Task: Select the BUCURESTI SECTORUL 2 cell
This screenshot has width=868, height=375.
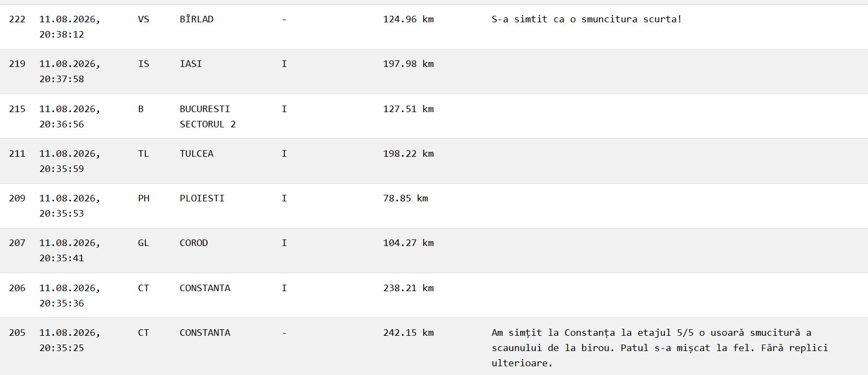Action: (x=207, y=116)
